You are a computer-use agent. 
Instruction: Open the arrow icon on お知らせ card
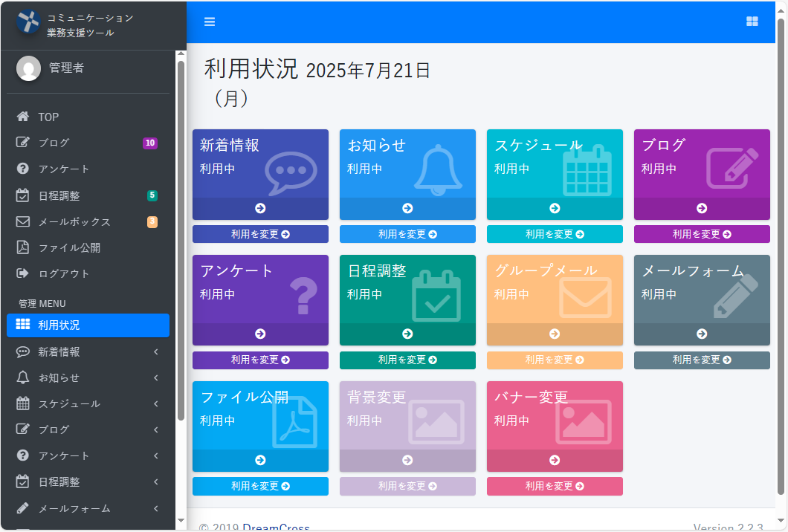click(407, 208)
